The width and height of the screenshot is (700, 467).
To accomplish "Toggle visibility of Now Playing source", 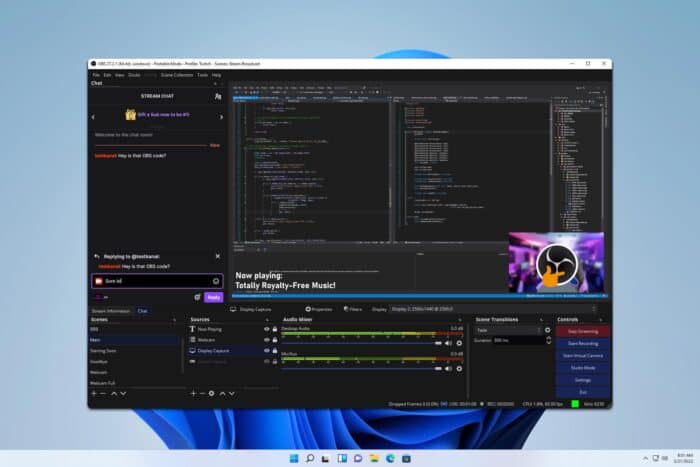I will (x=267, y=329).
